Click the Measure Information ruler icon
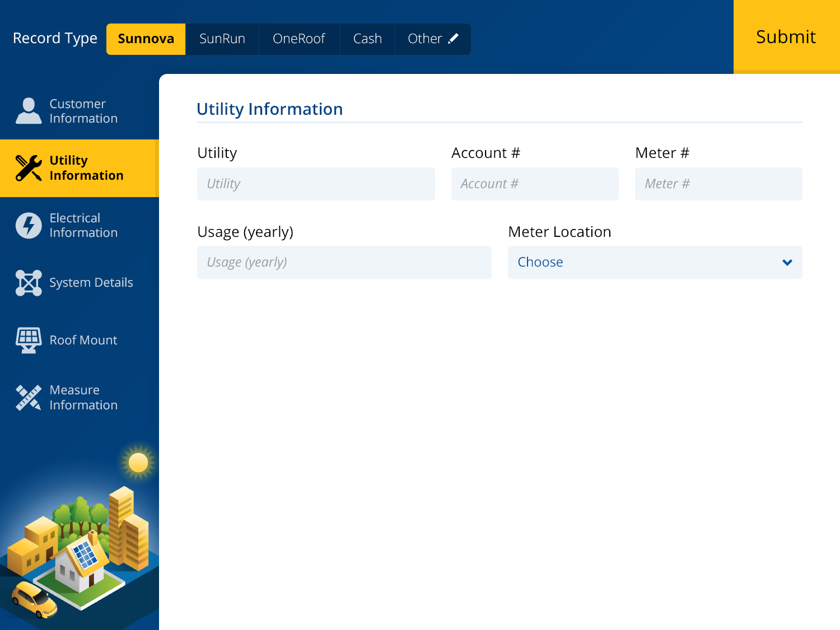Screen dimensions: 840x630 click(x=29, y=398)
